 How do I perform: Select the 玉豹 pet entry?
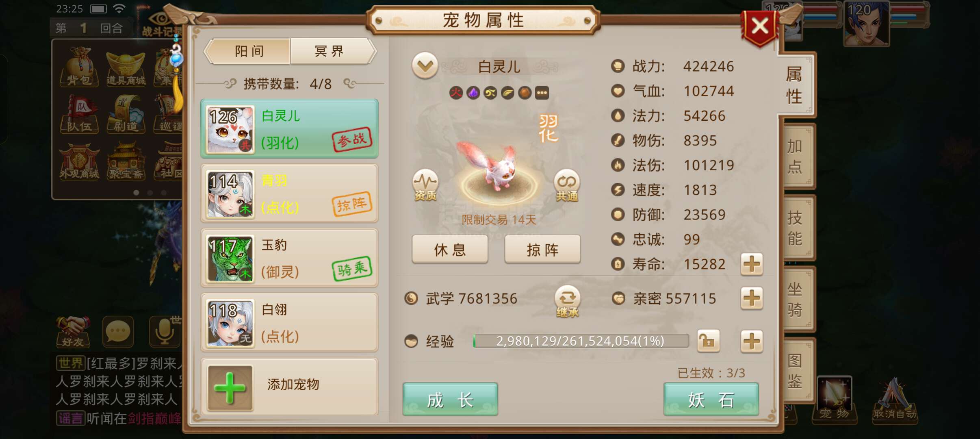click(x=289, y=258)
